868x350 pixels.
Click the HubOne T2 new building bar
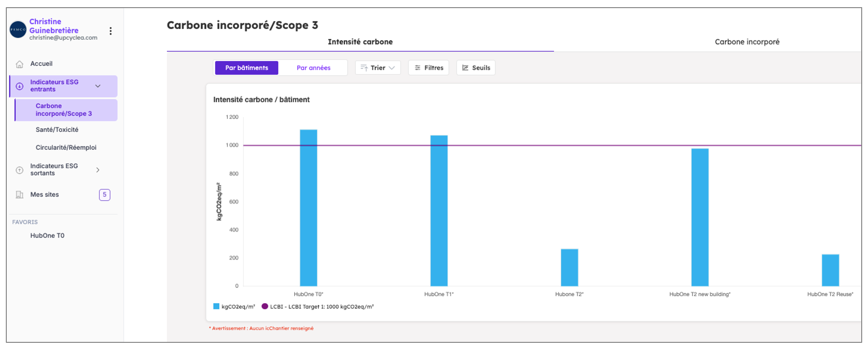(700, 217)
